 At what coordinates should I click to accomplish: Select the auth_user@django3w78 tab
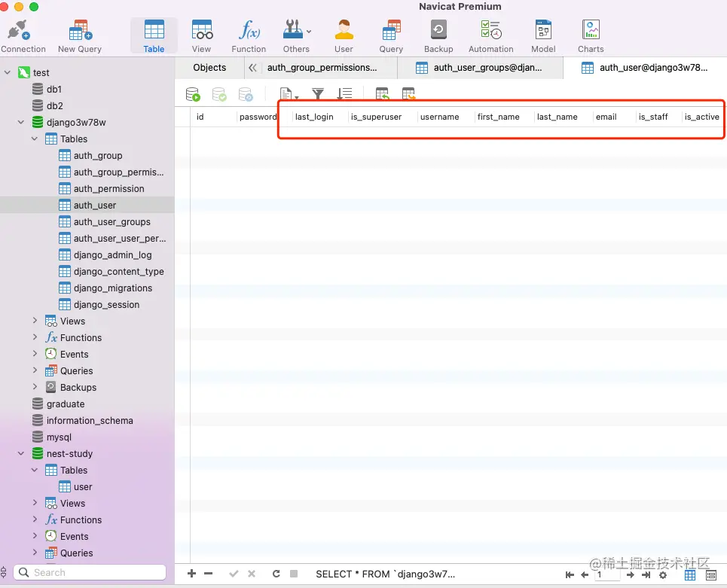(646, 68)
